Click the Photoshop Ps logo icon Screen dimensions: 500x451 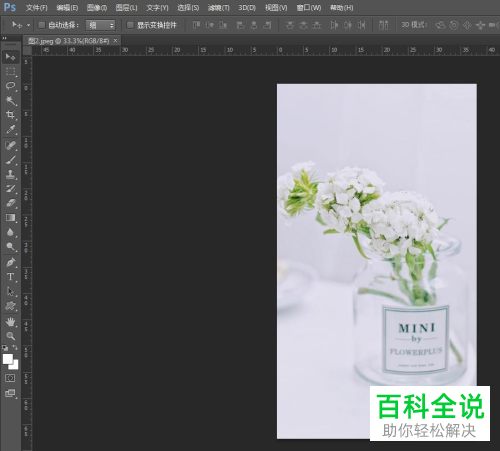(9, 7)
